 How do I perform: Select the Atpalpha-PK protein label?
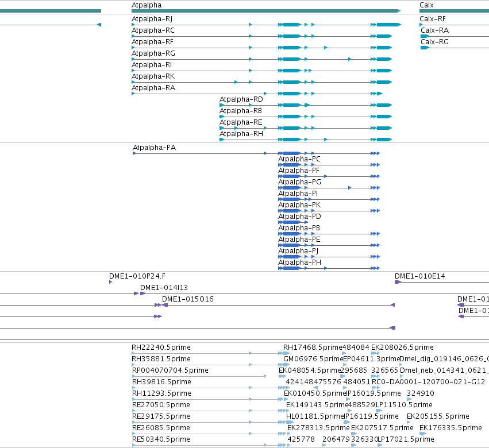pyautogui.click(x=299, y=206)
